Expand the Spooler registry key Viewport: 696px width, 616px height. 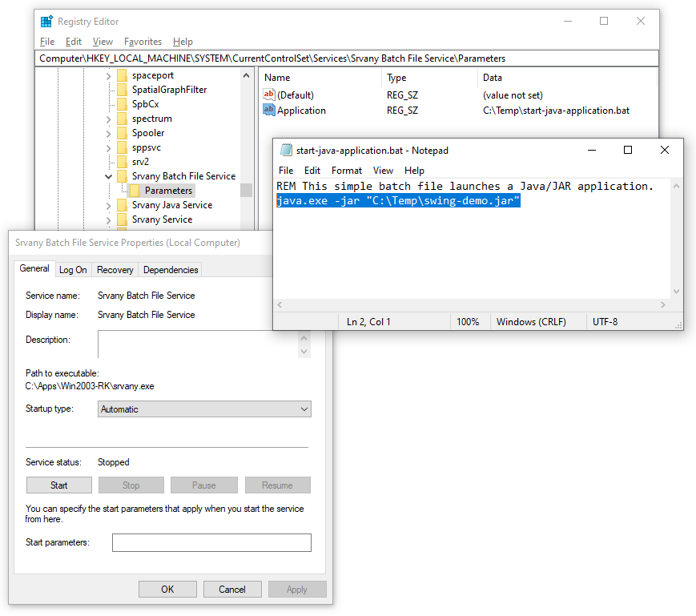coord(109,134)
